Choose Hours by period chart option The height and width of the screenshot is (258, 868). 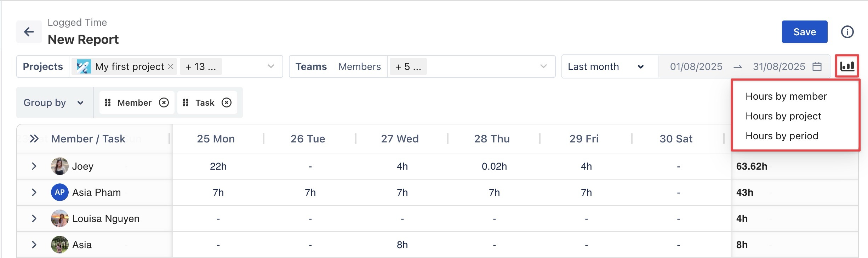(x=782, y=136)
